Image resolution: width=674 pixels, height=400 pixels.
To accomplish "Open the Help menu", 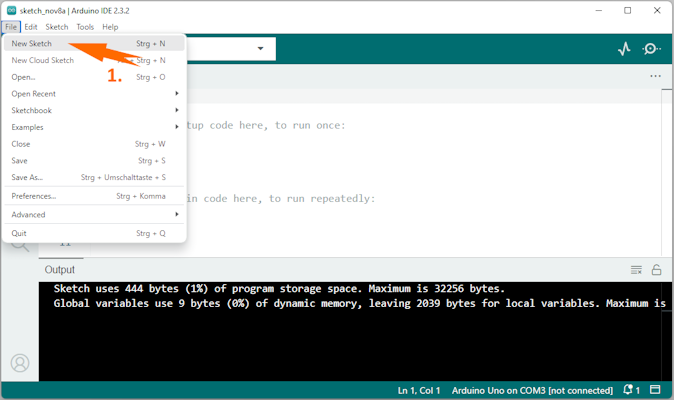I will tap(110, 27).
